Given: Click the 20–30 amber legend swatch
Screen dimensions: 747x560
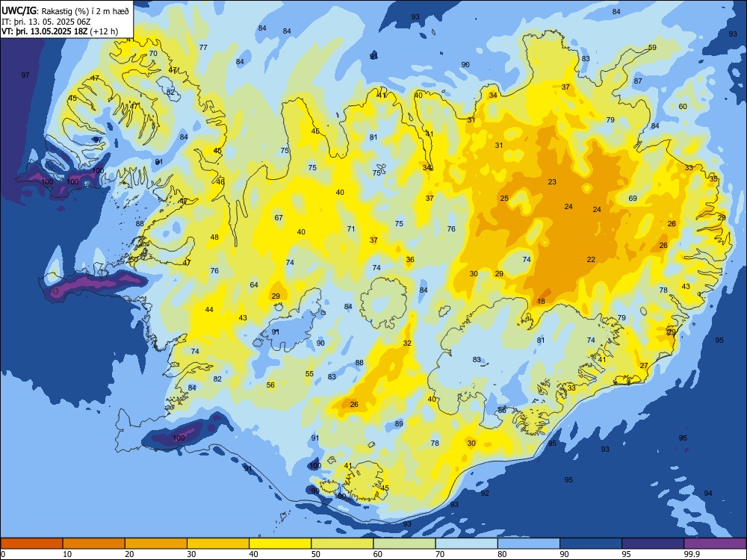Looking at the screenshot, I should [x=156, y=544].
